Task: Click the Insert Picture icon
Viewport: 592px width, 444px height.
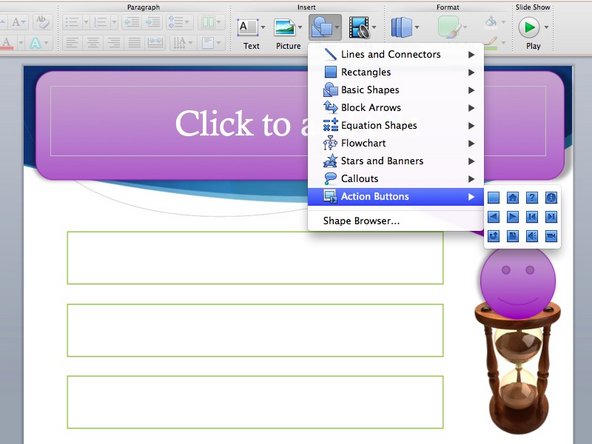Action: coord(285,27)
